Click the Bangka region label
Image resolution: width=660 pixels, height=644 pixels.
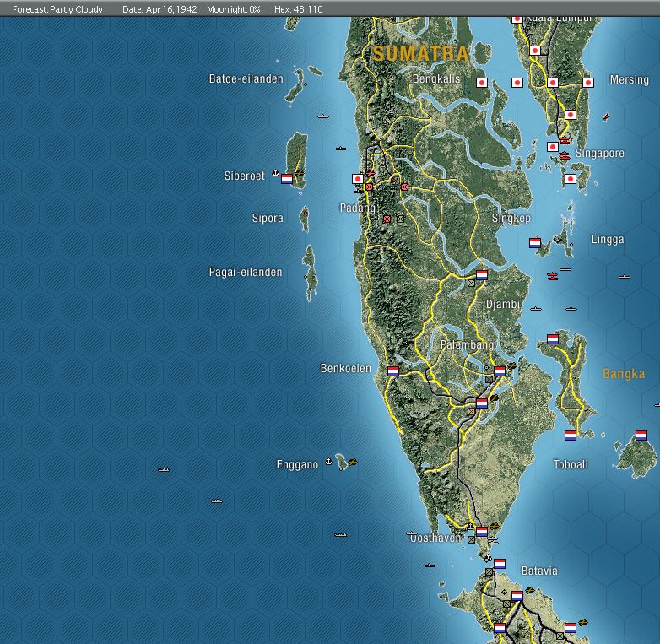point(624,374)
